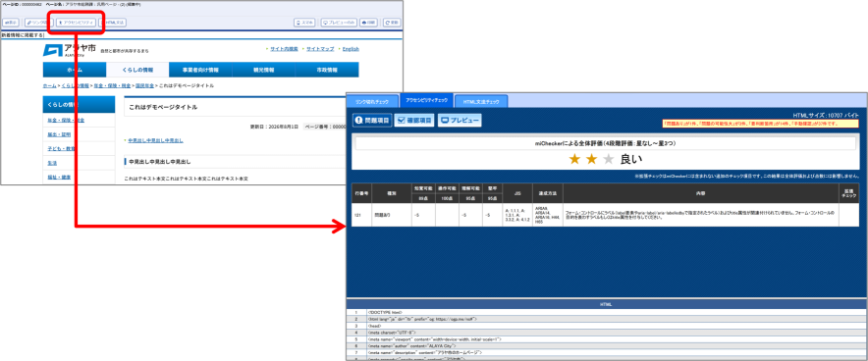
Task: Click the アラヤ市 site logo
Action: [69, 50]
